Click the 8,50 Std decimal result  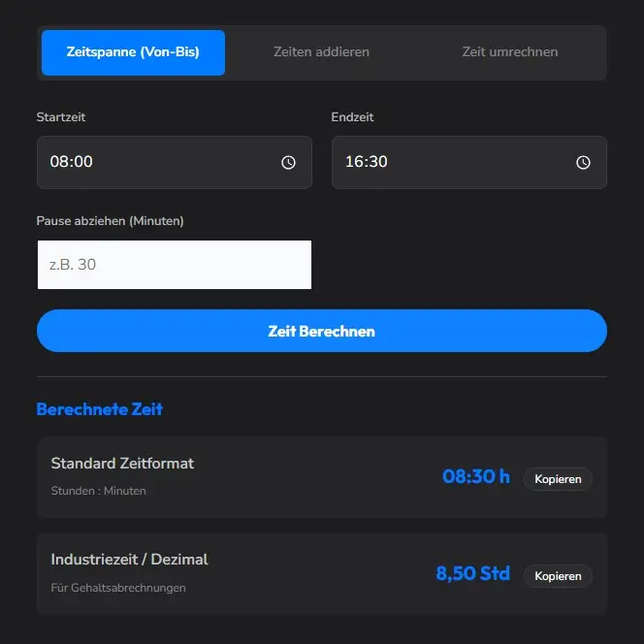tap(472, 574)
